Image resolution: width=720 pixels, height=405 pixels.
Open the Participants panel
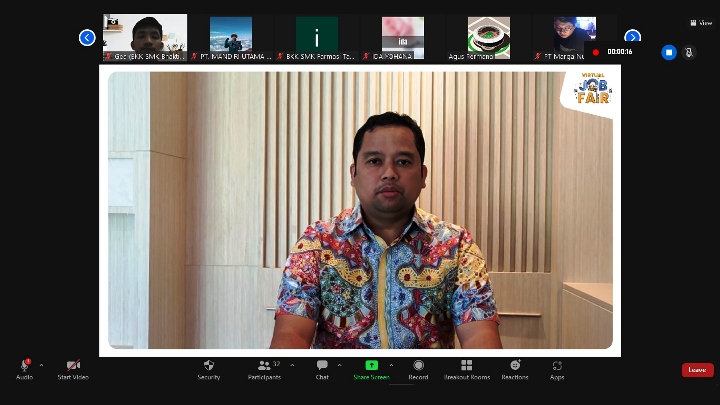click(x=264, y=366)
